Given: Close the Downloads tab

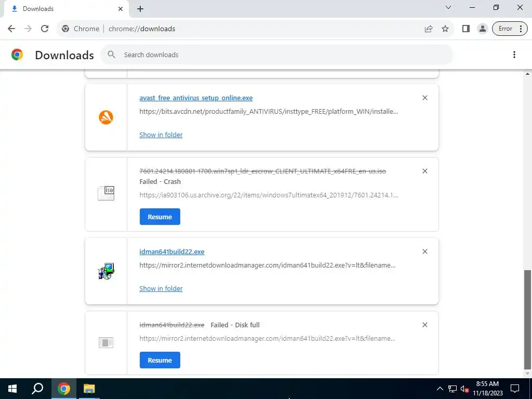Looking at the screenshot, I should 121,9.
